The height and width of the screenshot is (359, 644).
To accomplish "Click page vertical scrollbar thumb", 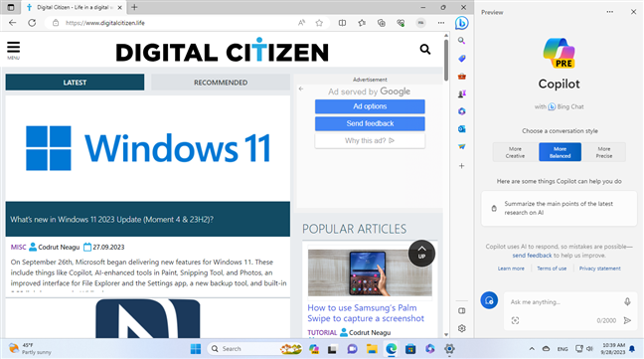I will (x=446, y=61).
